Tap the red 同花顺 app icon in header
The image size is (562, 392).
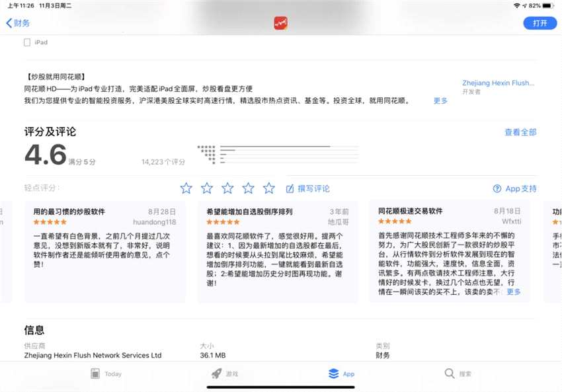[x=280, y=23]
